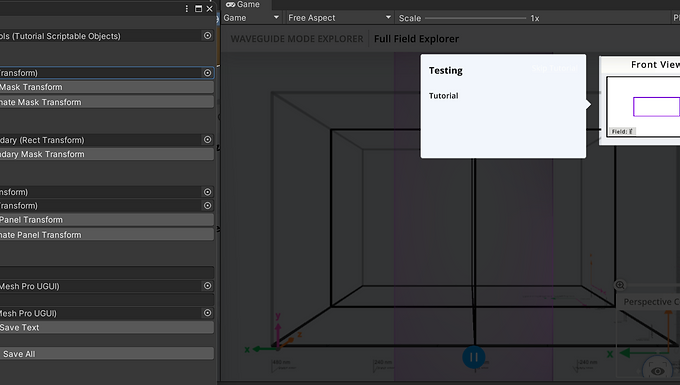The width and height of the screenshot is (680, 385).
Task: Switch to Full Field Explorer tab
Action: pyautogui.click(x=416, y=39)
